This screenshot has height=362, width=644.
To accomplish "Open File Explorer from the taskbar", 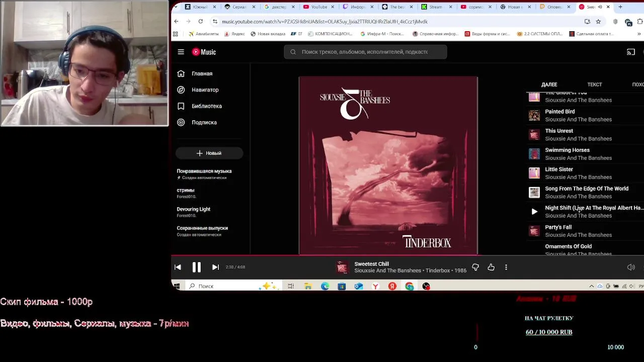I will 308,286.
